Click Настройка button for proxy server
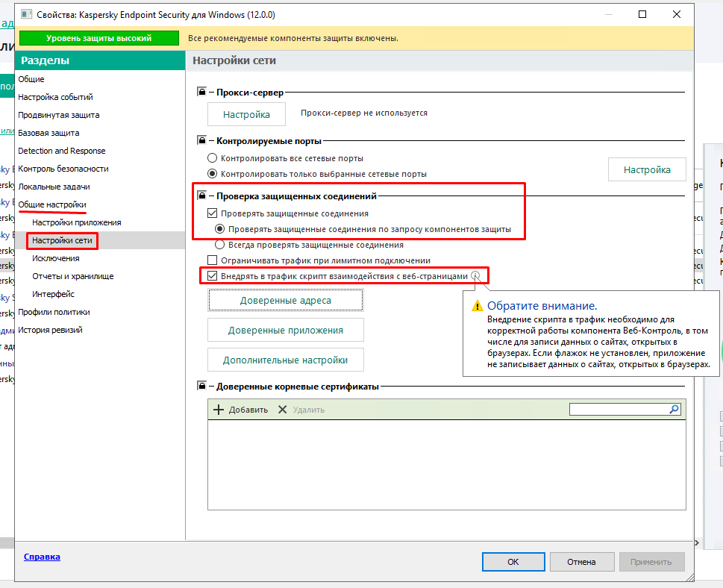 click(246, 114)
